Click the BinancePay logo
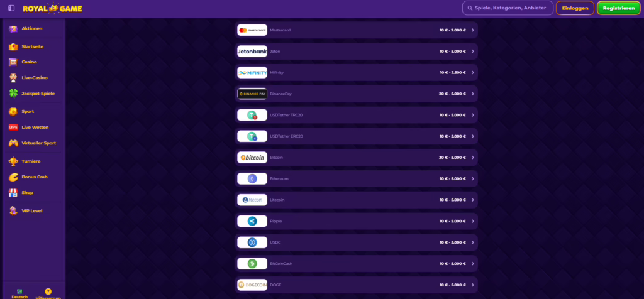The height and width of the screenshot is (299, 644). coord(252,94)
